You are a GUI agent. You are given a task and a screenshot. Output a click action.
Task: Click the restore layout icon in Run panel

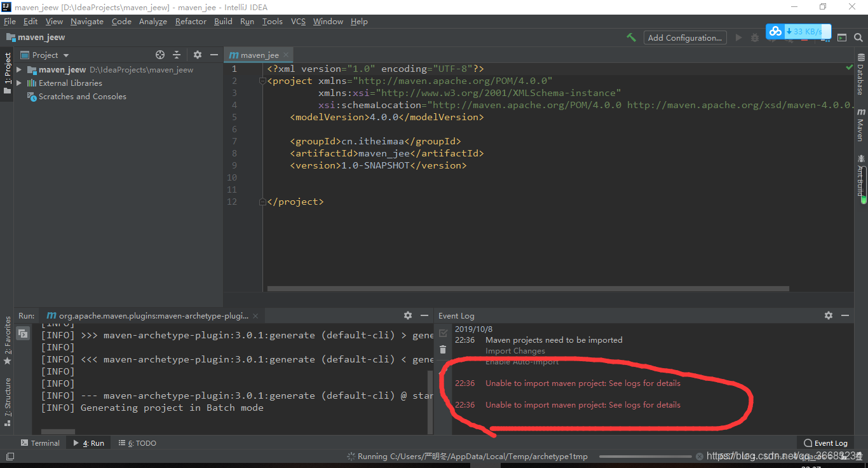[x=23, y=333]
